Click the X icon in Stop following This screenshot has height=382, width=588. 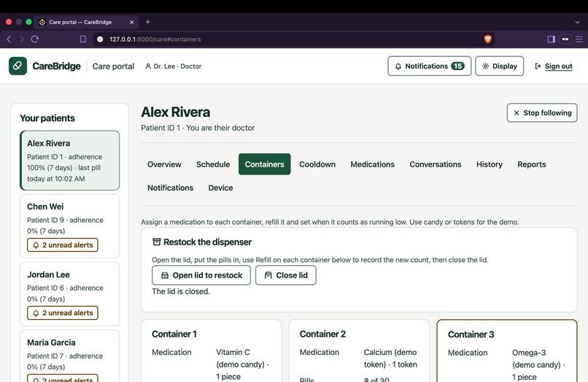pos(517,112)
